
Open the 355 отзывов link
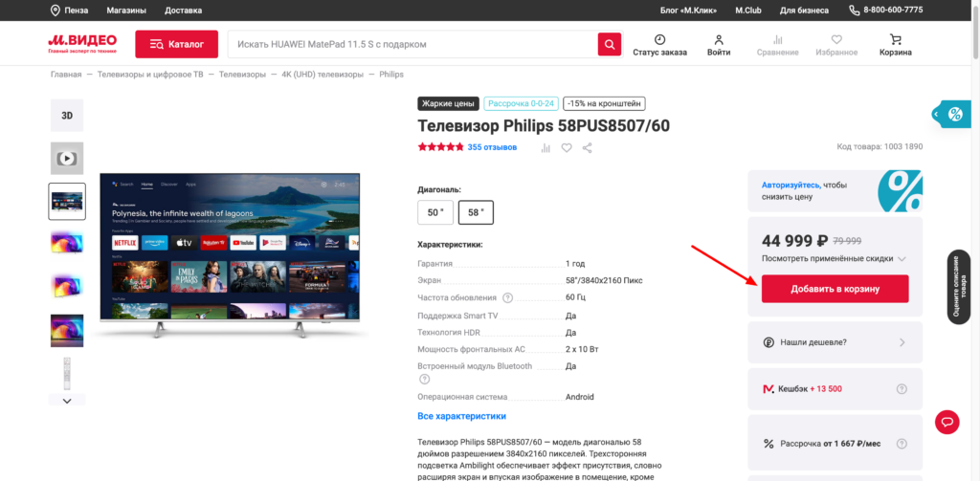pyautogui.click(x=492, y=148)
